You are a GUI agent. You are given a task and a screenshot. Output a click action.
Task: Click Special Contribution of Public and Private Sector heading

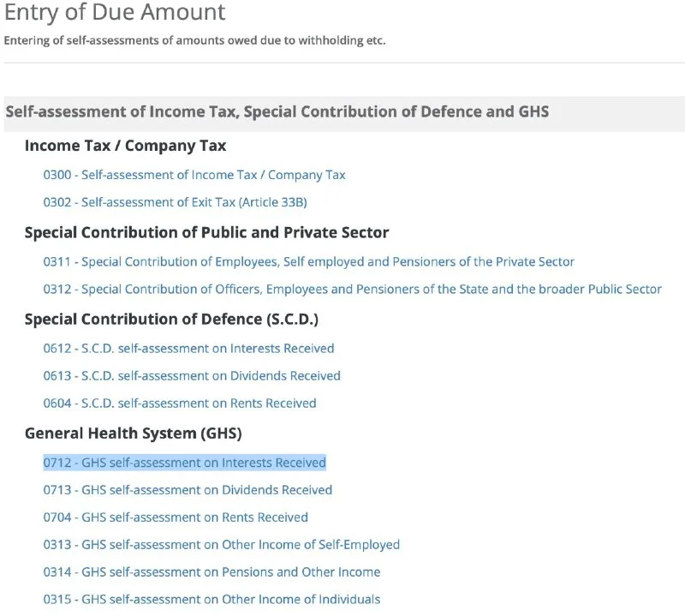(206, 233)
